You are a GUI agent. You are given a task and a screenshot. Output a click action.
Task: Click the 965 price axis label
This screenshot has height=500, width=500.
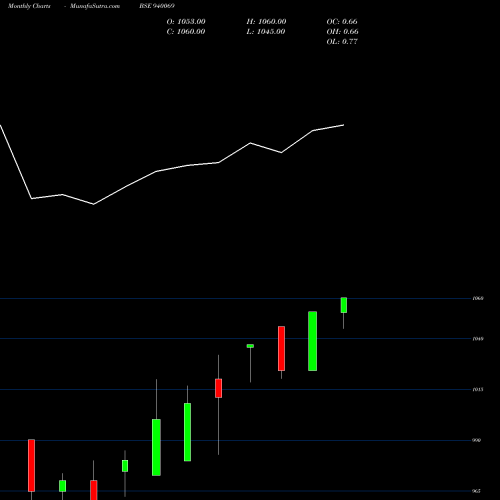tap(477, 491)
